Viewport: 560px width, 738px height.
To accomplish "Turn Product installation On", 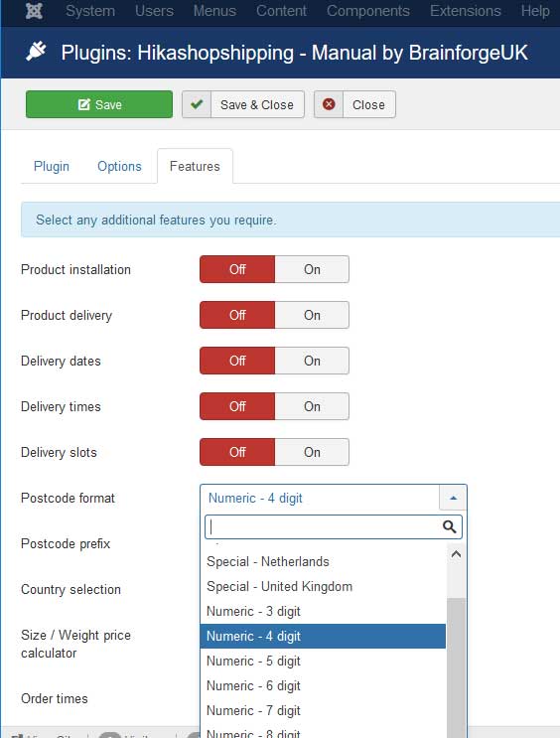I will tap(312, 270).
